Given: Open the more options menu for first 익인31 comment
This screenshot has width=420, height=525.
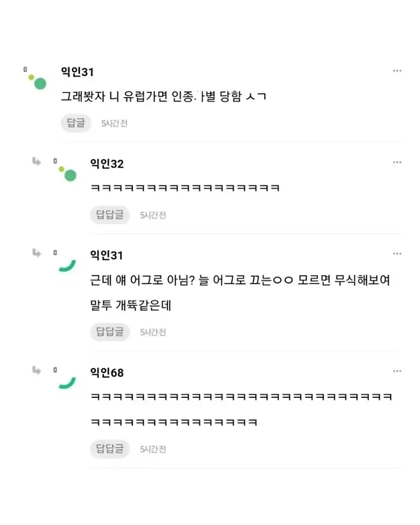Looking at the screenshot, I should point(397,71).
